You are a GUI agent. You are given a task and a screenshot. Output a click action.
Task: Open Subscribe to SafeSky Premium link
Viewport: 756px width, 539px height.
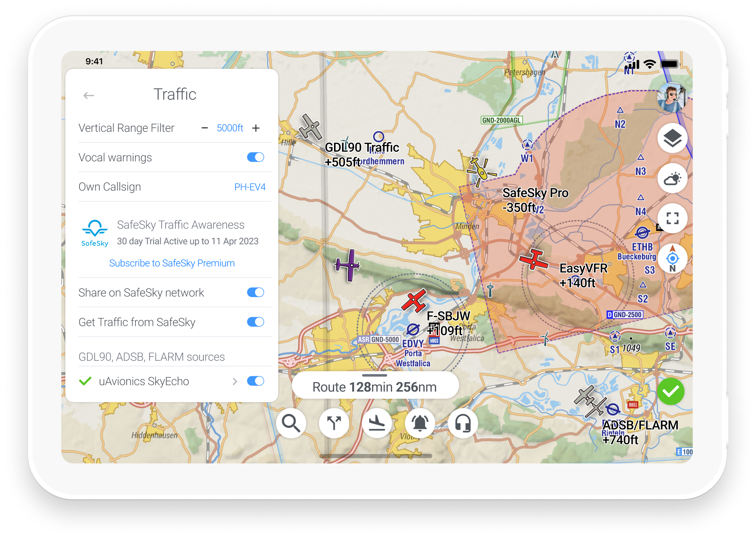pyautogui.click(x=172, y=263)
